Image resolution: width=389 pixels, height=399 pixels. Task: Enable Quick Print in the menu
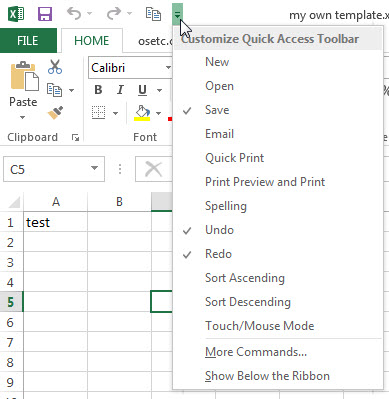coord(278,158)
